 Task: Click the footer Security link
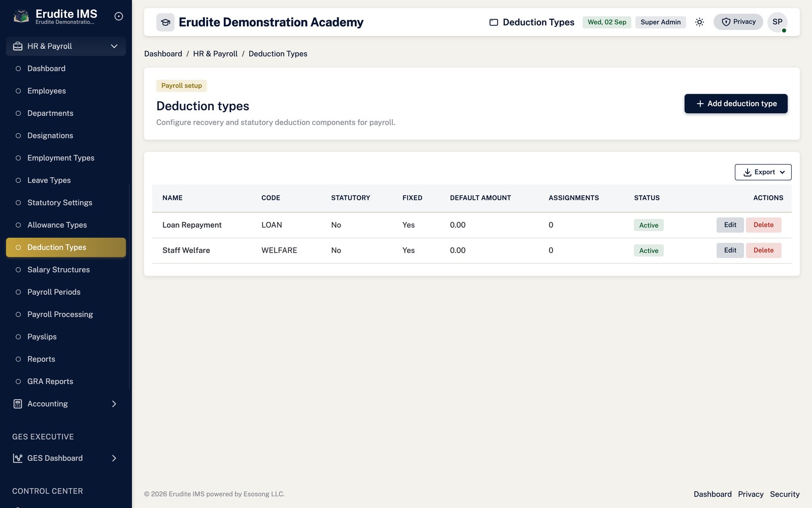(x=785, y=494)
